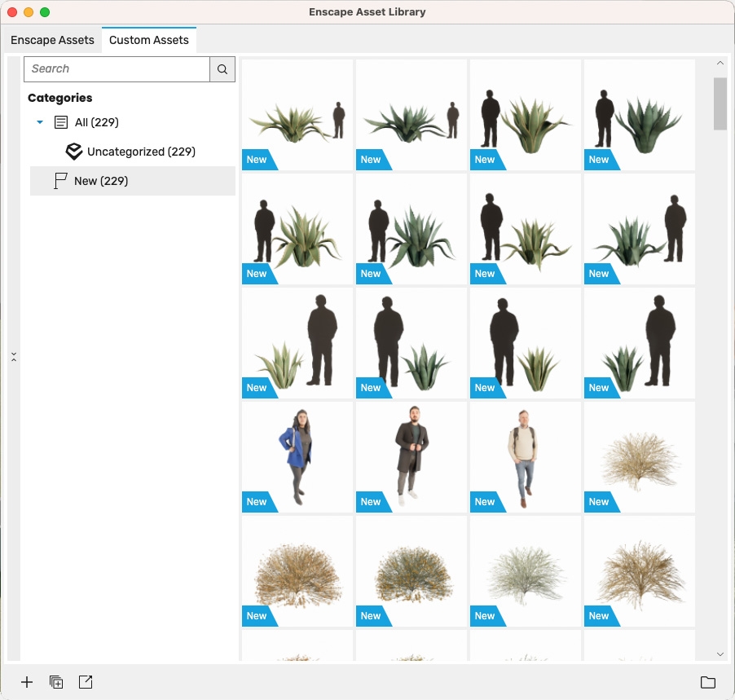Click the open-in-external-editor icon
Viewport: 735px width, 700px height.
(86, 682)
